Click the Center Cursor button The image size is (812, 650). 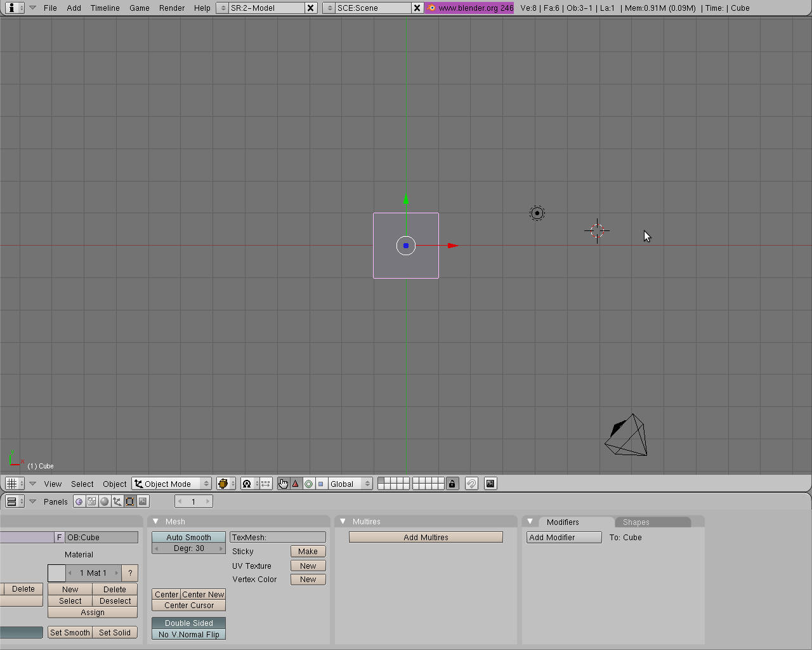click(x=188, y=606)
